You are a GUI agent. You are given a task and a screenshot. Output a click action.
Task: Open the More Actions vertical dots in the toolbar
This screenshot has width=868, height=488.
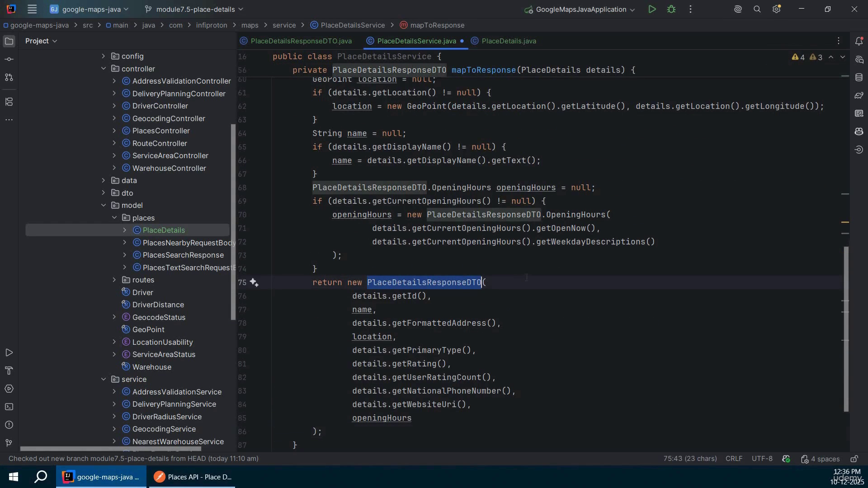tap(690, 9)
